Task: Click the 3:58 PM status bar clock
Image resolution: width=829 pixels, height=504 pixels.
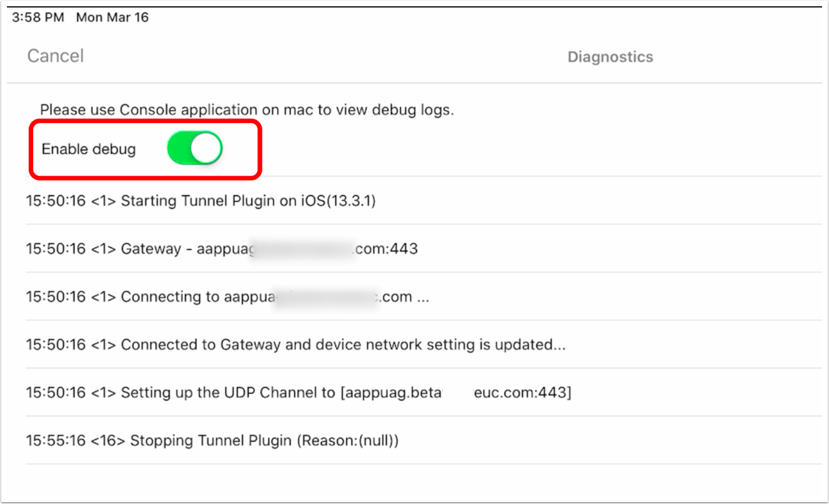Action: tap(37, 17)
